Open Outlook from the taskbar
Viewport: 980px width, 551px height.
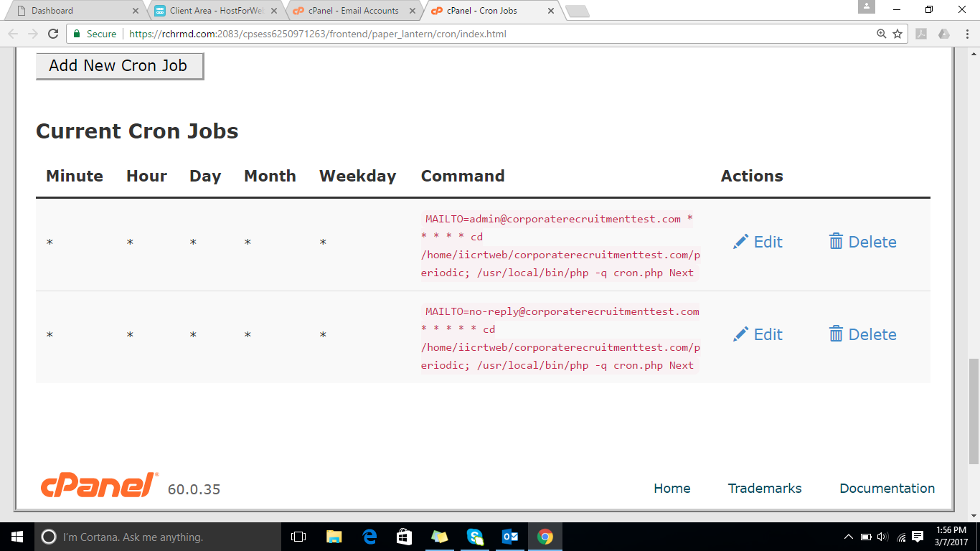pyautogui.click(x=509, y=537)
